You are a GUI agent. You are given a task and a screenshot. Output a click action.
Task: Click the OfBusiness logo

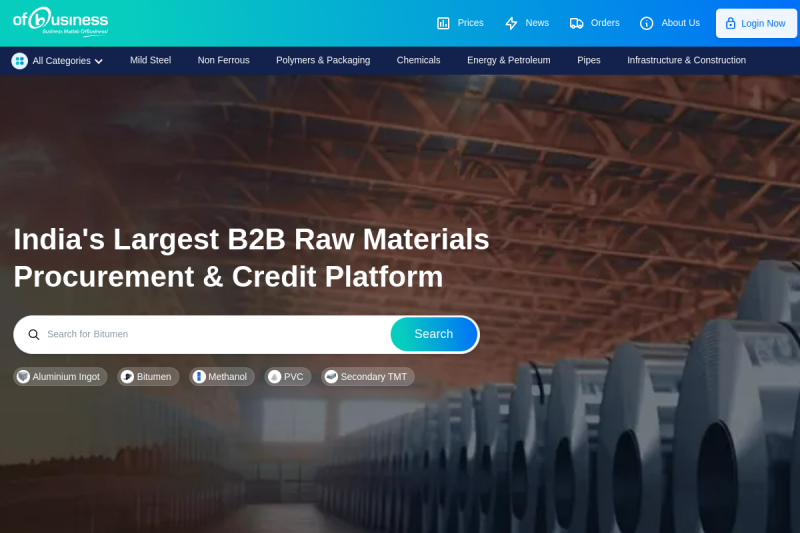click(60, 22)
